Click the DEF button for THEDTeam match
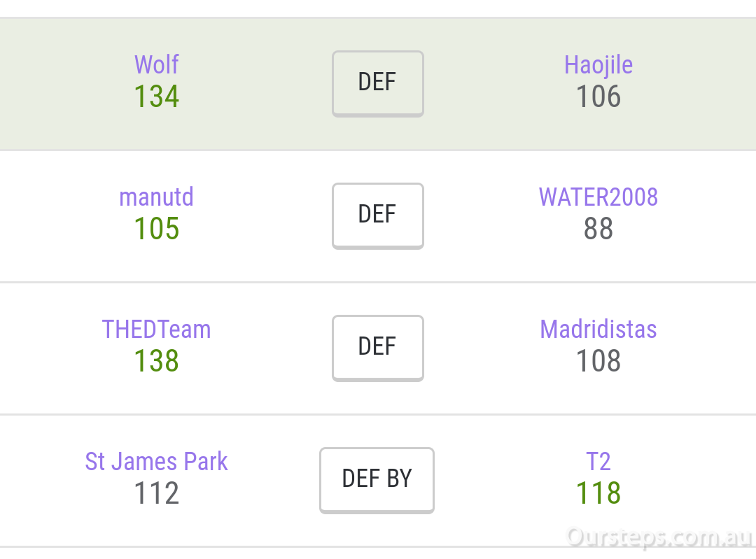This screenshot has height=559, width=756. [x=377, y=348]
